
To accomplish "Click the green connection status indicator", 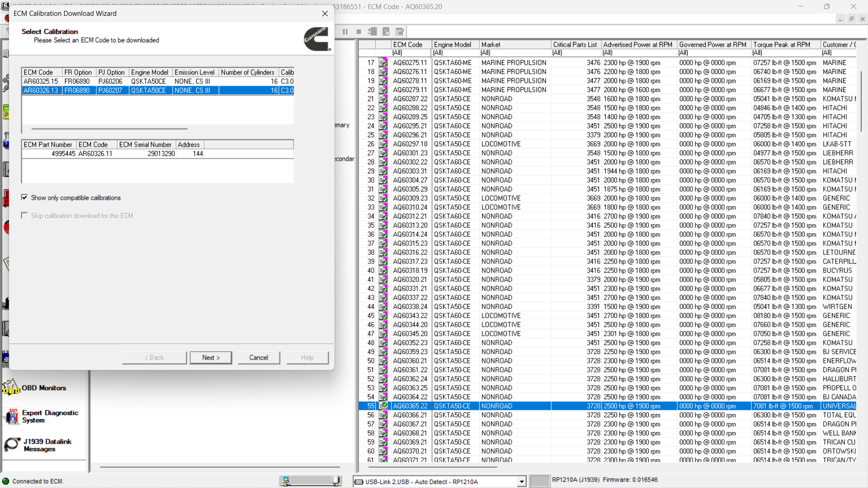I will 6,481.
